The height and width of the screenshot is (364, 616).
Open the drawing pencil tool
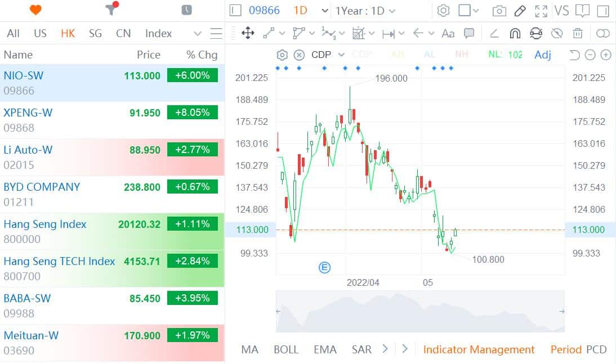coord(519,10)
